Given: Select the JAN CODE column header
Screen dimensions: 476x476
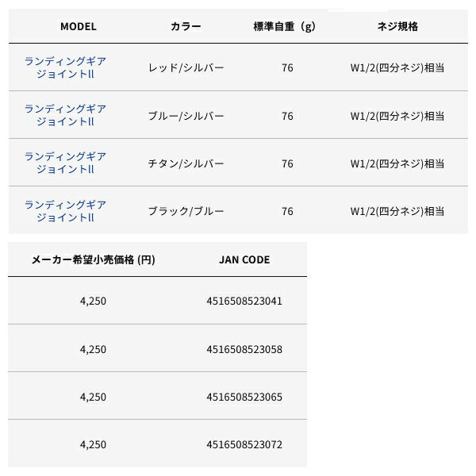Looking at the screenshot, I should (x=244, y=259).
